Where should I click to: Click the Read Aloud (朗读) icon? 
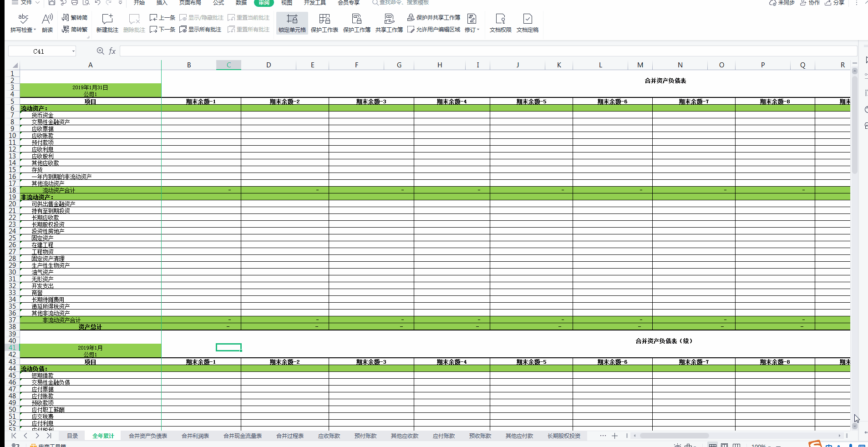(x=47, y=19)
